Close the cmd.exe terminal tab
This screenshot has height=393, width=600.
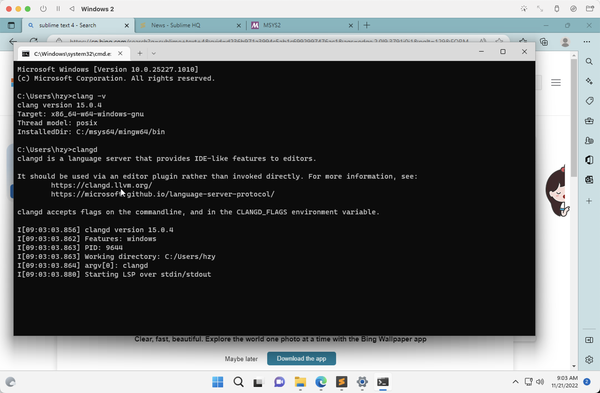[x=120, y=54]
